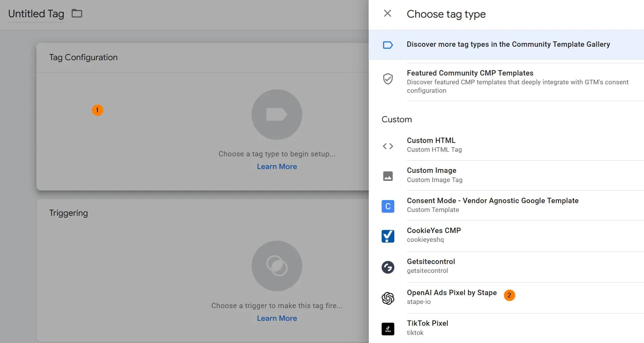Screen dimensions: 644x343
Task: Open Featured Community CMP Templates
Action: (506, 82)
